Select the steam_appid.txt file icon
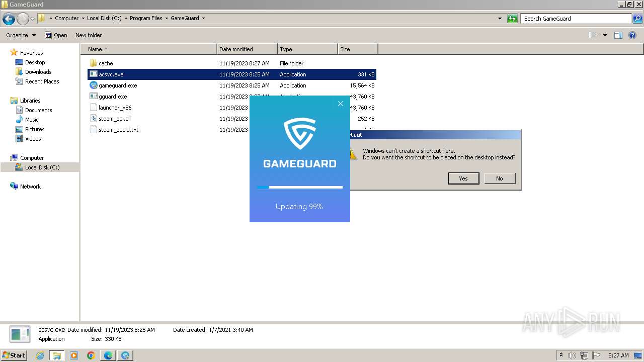644x362 pixels. coord(93,130)
